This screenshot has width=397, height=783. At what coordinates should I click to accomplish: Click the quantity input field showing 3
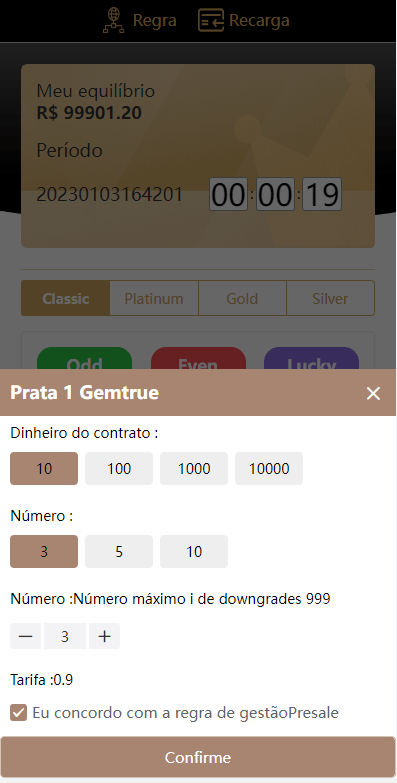[65, 636]
